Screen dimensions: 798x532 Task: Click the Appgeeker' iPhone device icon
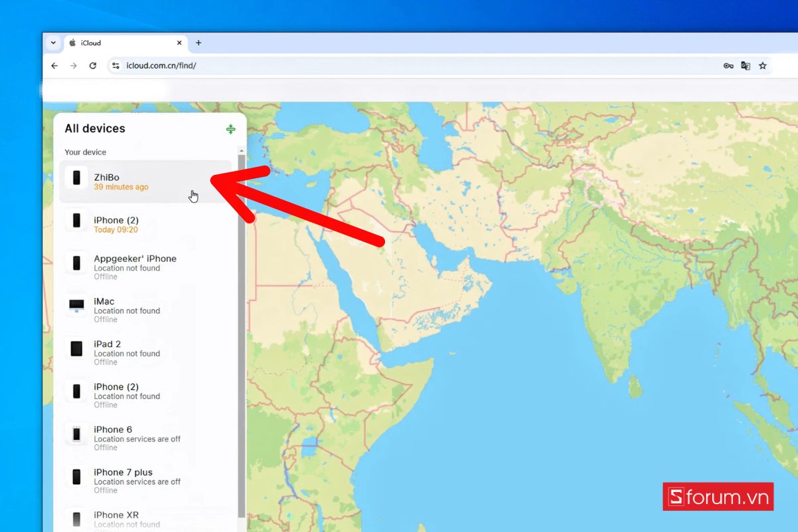click(x=76, y=263)
